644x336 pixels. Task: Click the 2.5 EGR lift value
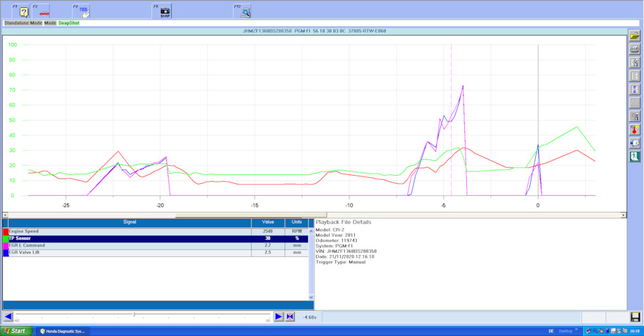pos(268,252)
